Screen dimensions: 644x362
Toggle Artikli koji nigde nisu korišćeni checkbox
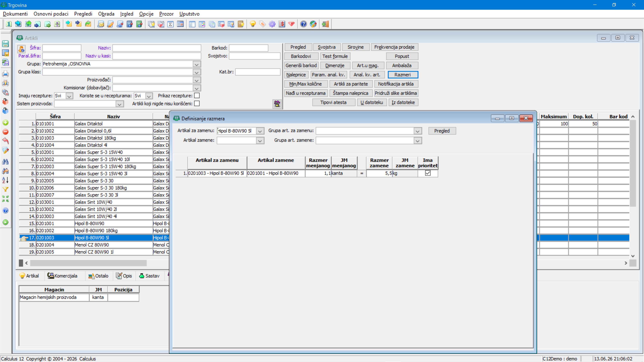197,104
